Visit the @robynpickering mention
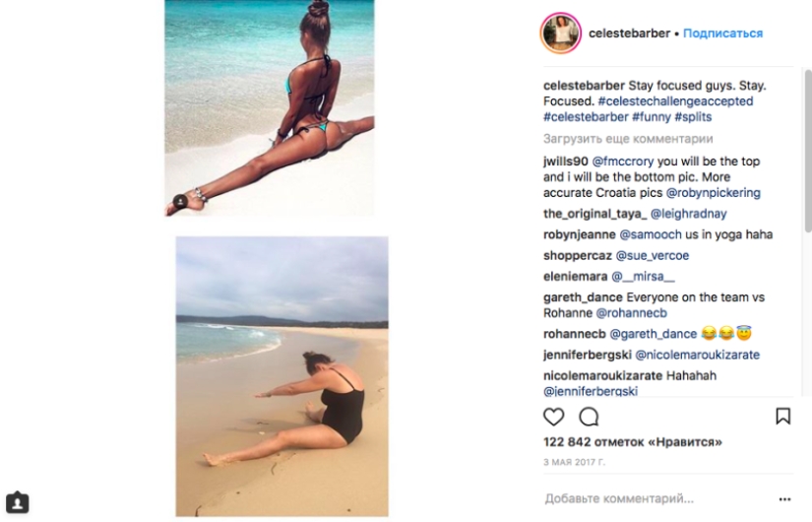 pos(713,193)
